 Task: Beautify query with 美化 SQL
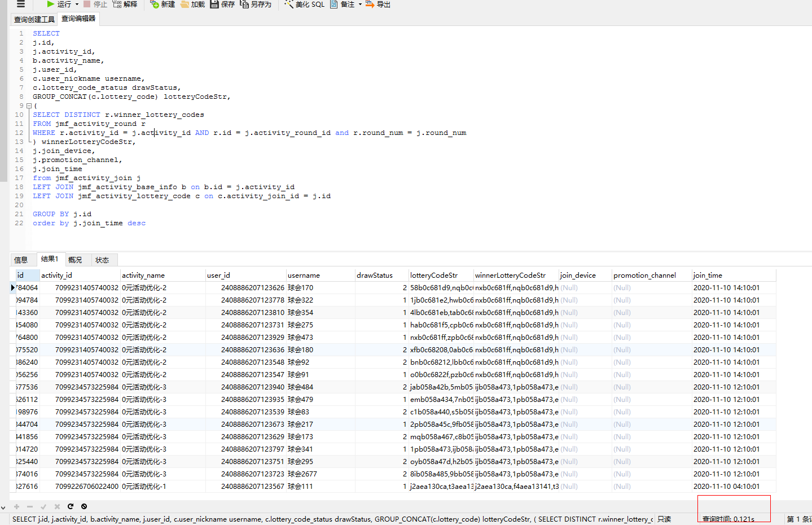tap(304, 4)
